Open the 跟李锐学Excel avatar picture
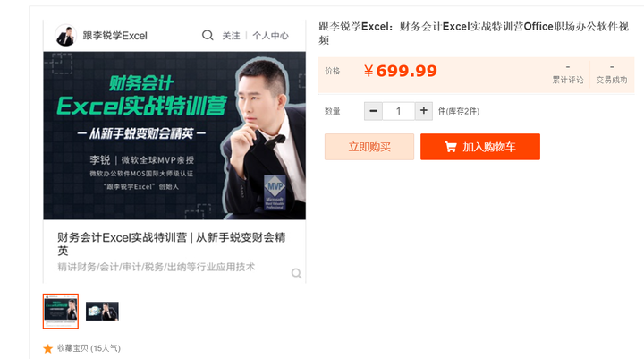 [x=65, y=36]
